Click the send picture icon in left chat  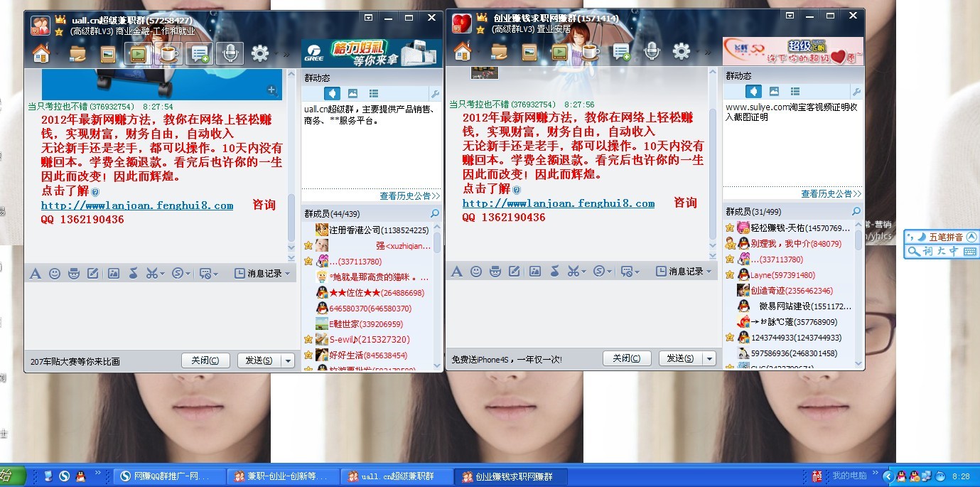tap(112, 273)
